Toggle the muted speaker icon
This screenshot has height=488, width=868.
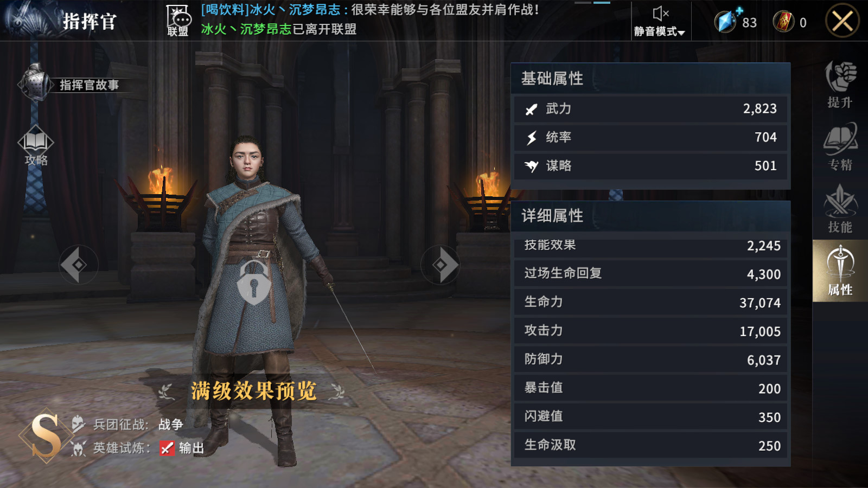pyautogui.click(x=660, y=14)
